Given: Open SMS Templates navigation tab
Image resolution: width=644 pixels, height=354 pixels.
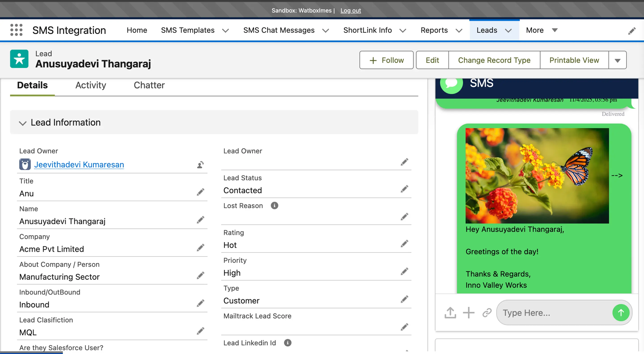Looking at the screenshot, I should [188, 30].
